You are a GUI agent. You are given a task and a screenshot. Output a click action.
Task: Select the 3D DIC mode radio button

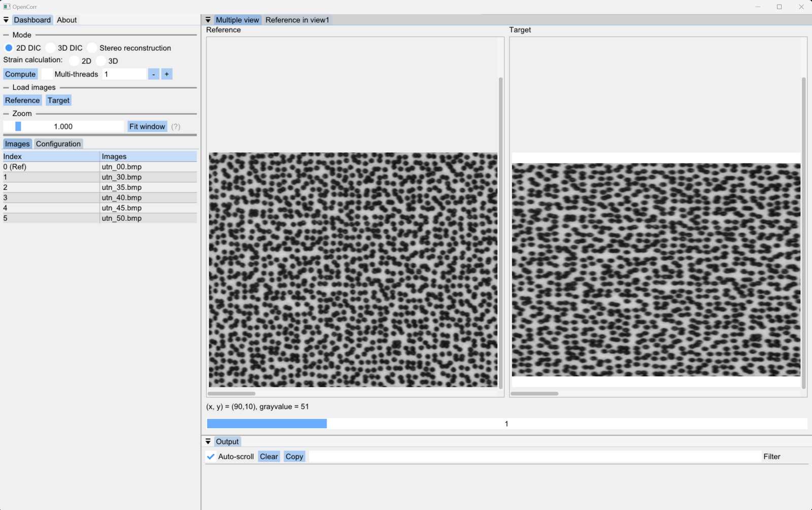click(x=50, y=47)
